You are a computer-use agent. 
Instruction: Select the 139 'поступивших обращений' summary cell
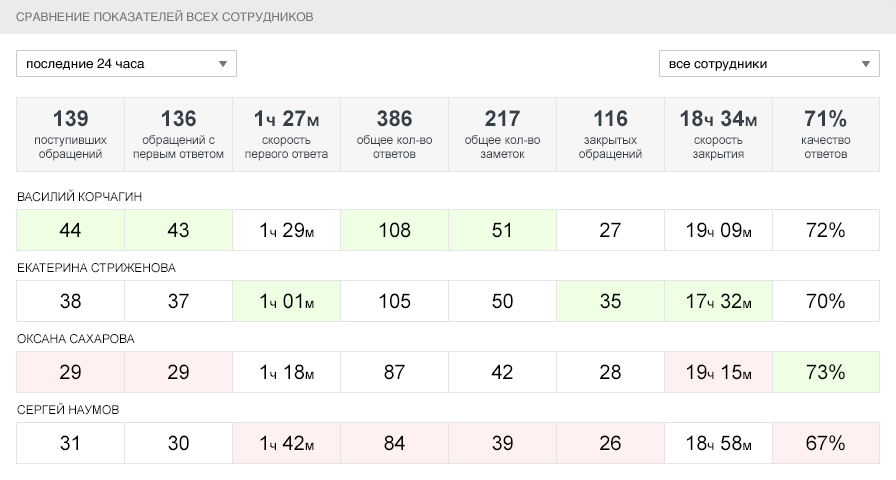pyautogui.click(x=70, y=134)
